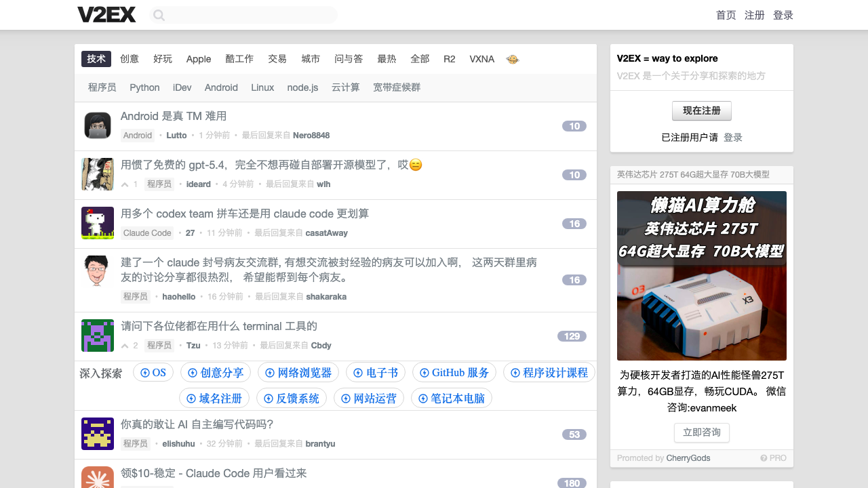Open the 懒猫AI算力舱 ad image
Screen dimensions: 868x488
click(x=702, y=276)
